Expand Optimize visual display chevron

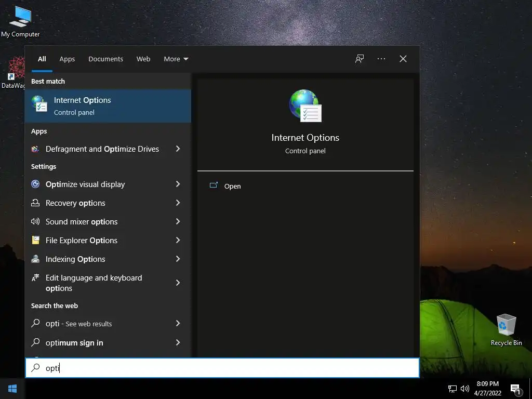[x=178, y=184]
